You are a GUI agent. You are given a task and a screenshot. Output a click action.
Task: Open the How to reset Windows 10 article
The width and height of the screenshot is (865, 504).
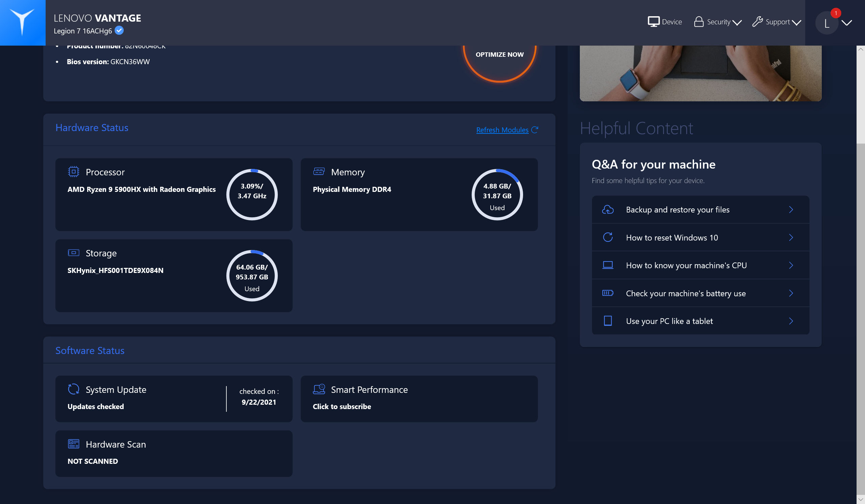700,237
